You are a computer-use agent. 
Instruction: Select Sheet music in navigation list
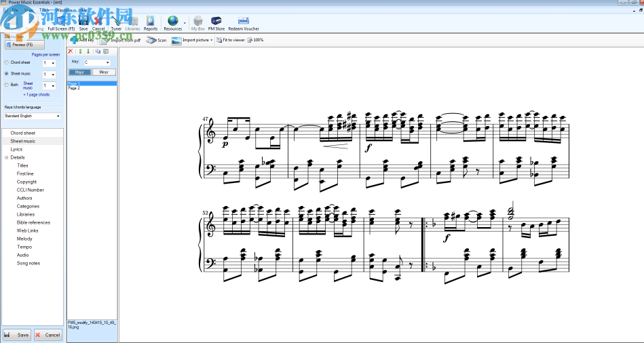(22, 141)
